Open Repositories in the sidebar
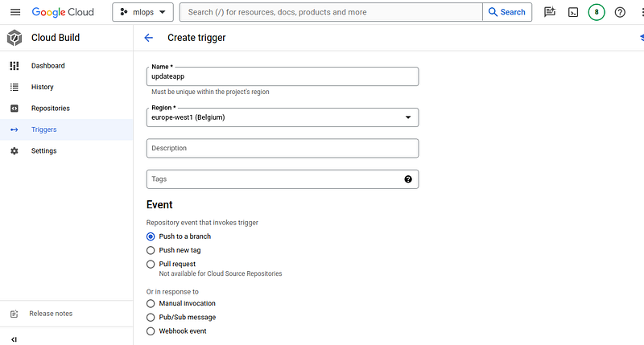Image resolution: width=644 pixels, height=345 pixels. 67,109
